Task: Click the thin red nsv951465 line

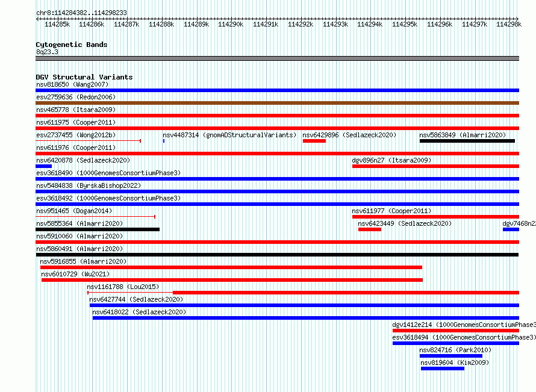Action: (95, 217)
